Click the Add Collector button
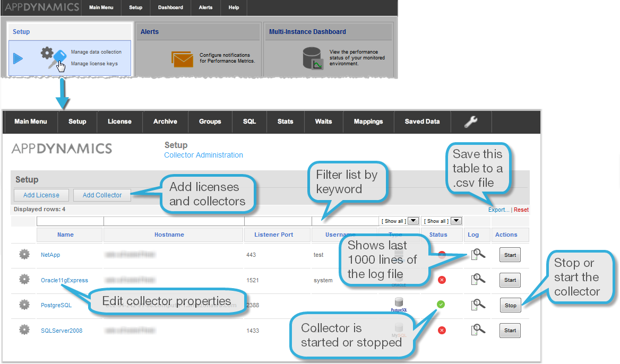 point(102,195)
